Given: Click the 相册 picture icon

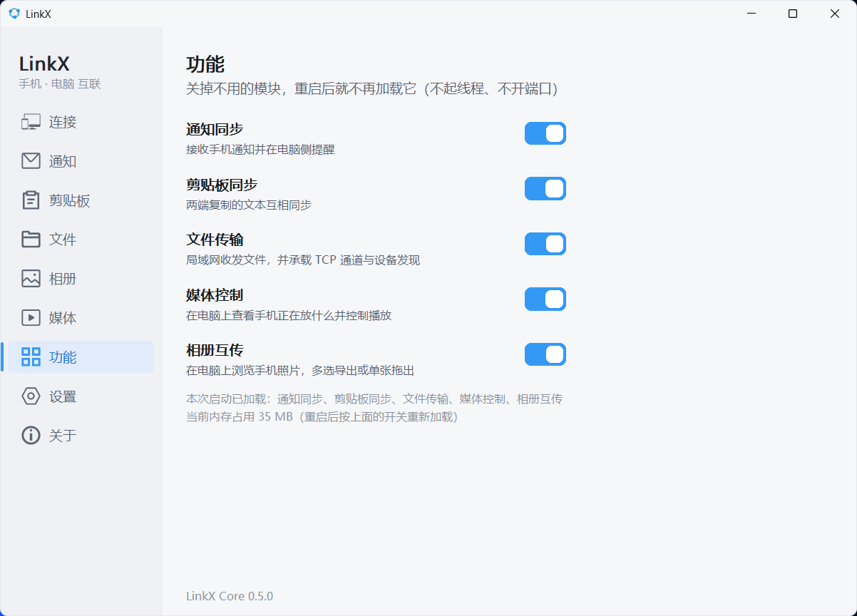Looking at the screenshot, I should click(x=31, y=279).
